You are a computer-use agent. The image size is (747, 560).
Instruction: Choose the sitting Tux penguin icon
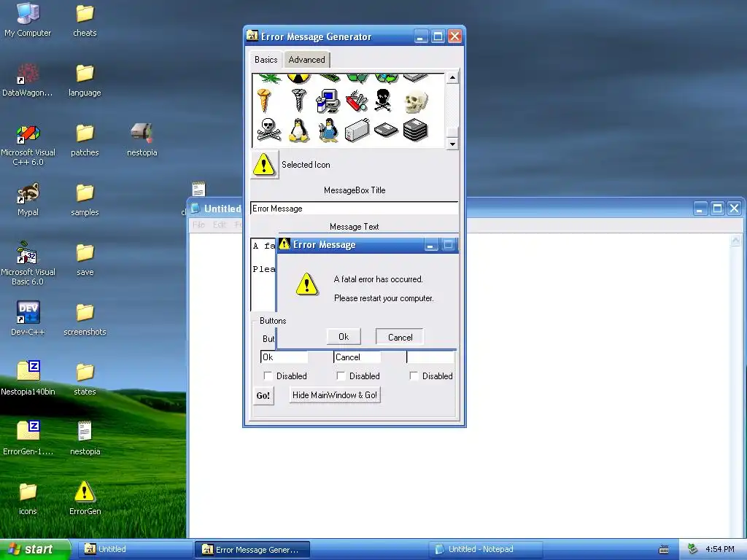click(298, 130)
